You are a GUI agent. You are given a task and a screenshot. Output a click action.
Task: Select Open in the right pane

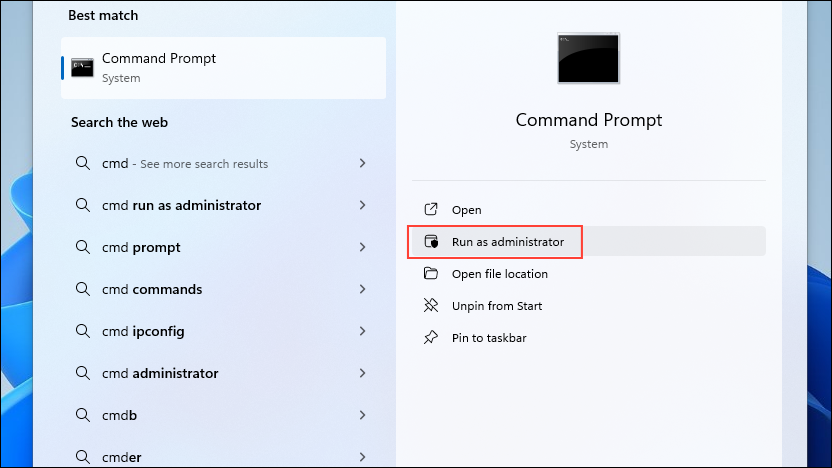click(x=588, y=210)
